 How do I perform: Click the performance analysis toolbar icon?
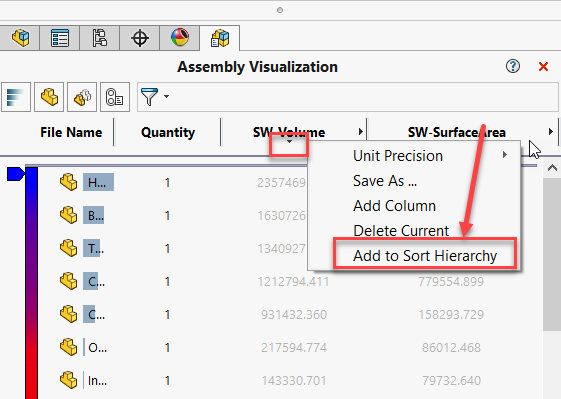coord(115,97)
